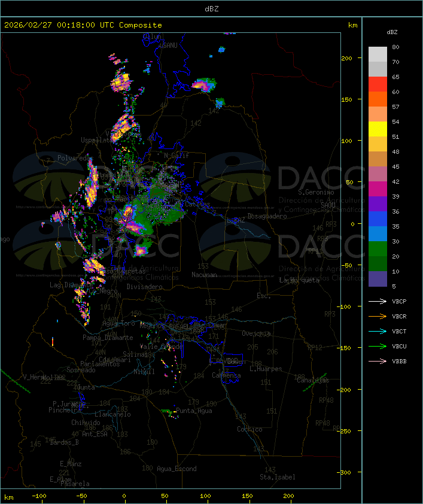The image size is (423, 504).
Task: Pick the indigo 5–10 dBZ swatch
Action: (x=378, y=278)
